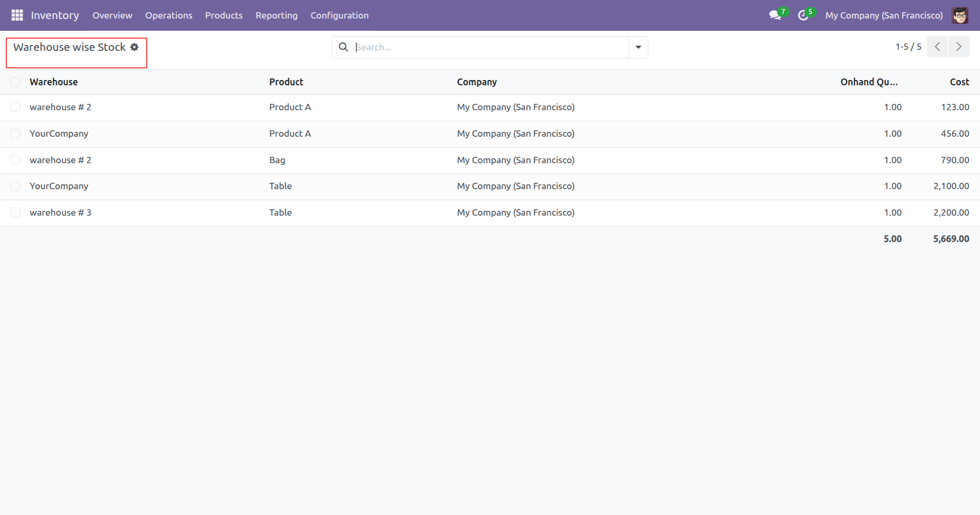Go to next page with right arrow

click(x=958, y=47)
